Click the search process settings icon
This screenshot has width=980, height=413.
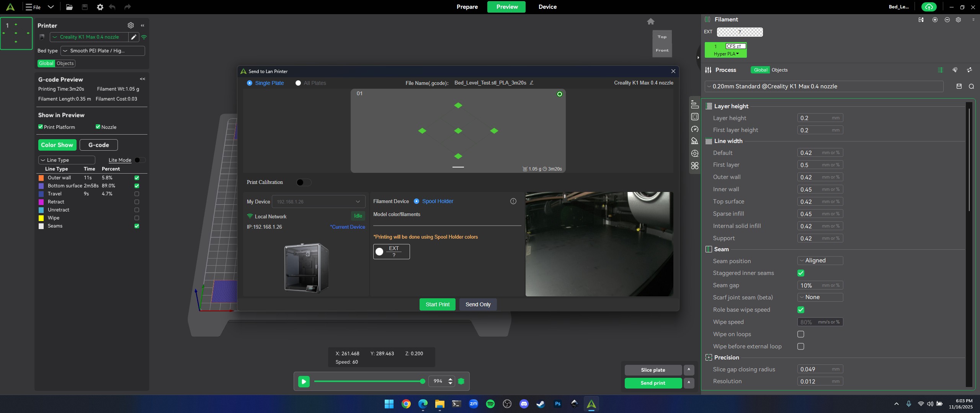tap(971, 86)
